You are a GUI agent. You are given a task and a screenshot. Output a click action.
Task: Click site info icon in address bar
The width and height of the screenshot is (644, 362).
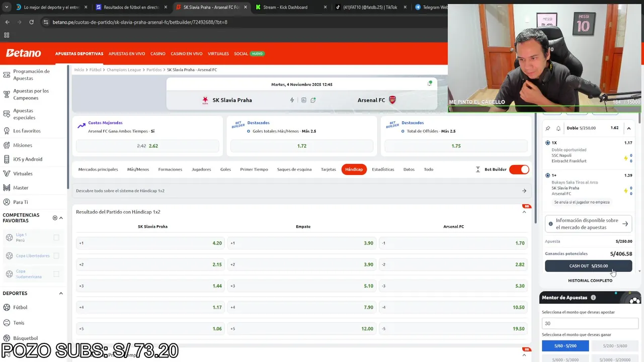46,22
